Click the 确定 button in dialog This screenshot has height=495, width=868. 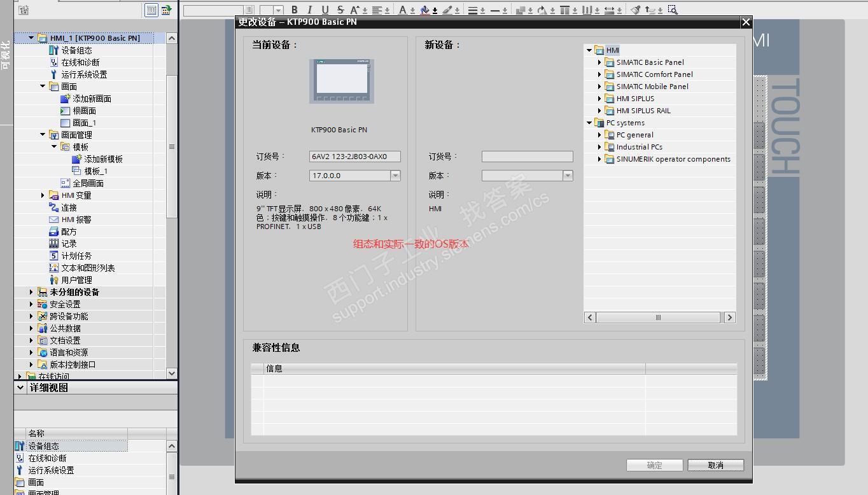tap(655, 465)
